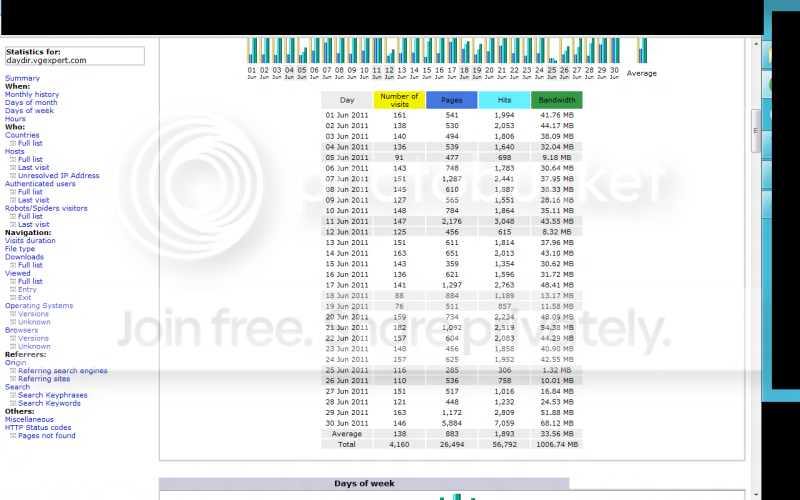Viewport: 800px width, 500px height.
Task: Click the Day column header
Action: [347, 100]
